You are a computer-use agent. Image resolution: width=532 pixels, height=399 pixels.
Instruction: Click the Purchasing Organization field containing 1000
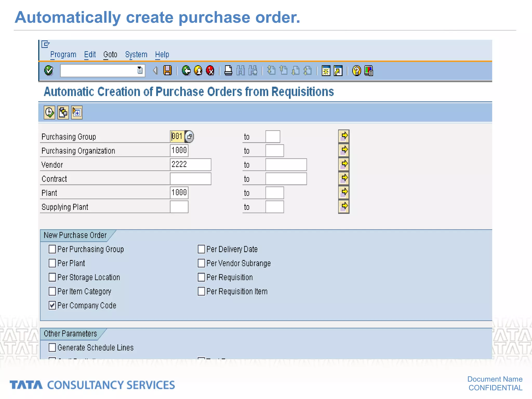pos(179,150)
